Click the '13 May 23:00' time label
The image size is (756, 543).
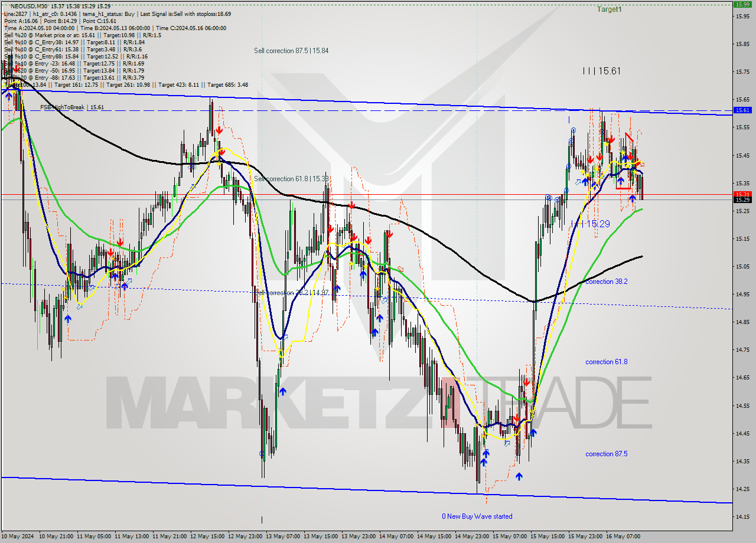tap(360, 537)
